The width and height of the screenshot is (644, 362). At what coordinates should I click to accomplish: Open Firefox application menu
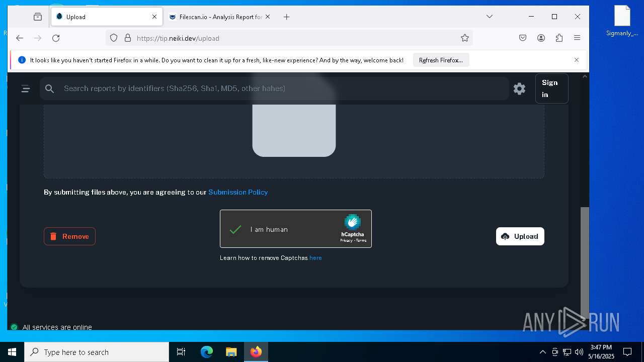coord(577,38)
